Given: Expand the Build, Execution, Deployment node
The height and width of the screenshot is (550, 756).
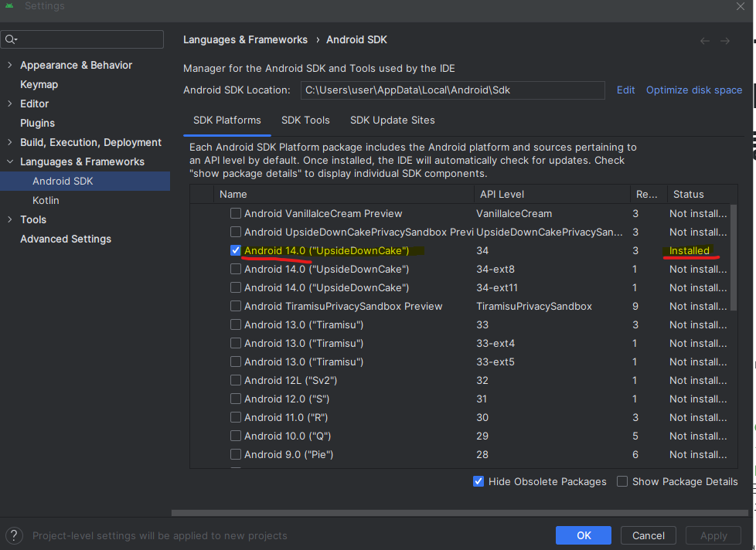Looking at the screenshot, I should [9, 142].
